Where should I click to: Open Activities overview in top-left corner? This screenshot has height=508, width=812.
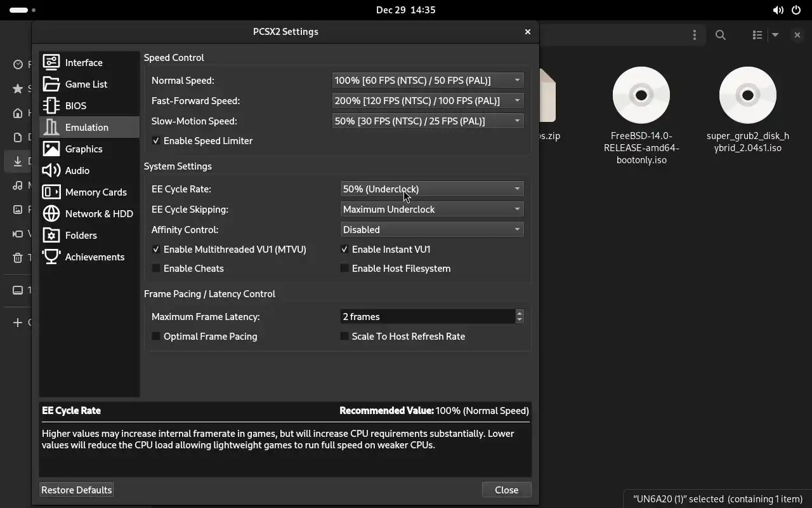coord(22,10)
